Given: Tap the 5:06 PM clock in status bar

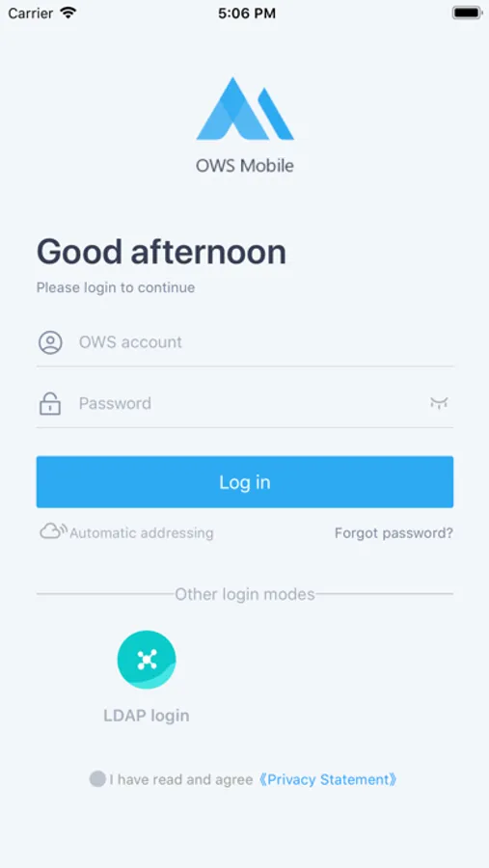Looking at the screenshot, I should click(247, 14).
